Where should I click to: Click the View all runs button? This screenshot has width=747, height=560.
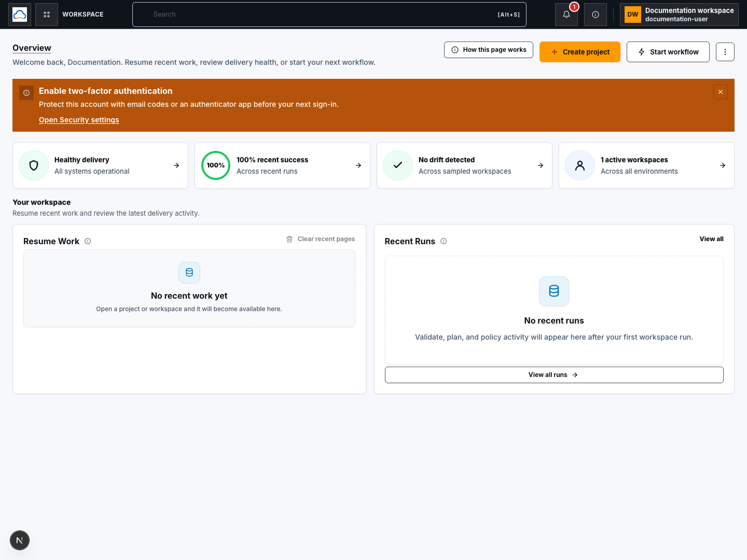[x=554, y=375]
